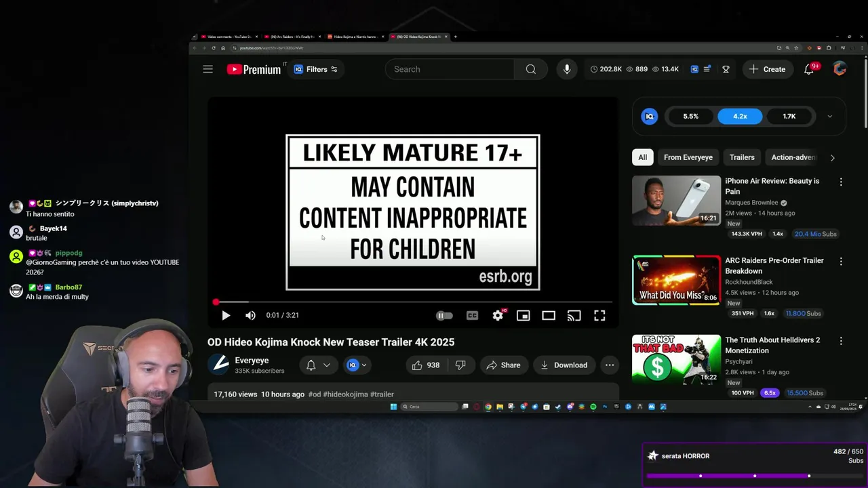The height and width of the screenshot is (488, 868).
Task: Open options for ARC Raiders video
Action: pos(841,261)
